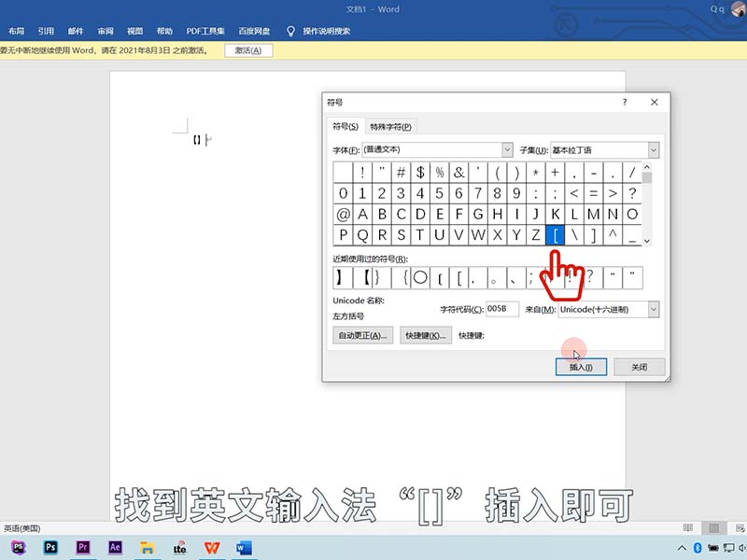The image size is (747, 560).
Task: Click the 激活(A) activate button
Action: [248, 50]
